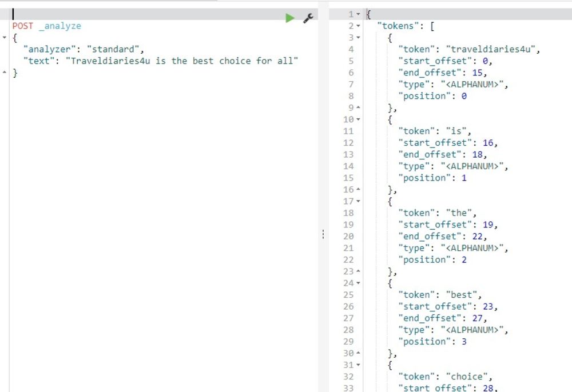The width and height of the screenshot is (572, 392).
Task: Click the _analyze endpoint text
Action: pyautogui.click(x=60, y=26)
